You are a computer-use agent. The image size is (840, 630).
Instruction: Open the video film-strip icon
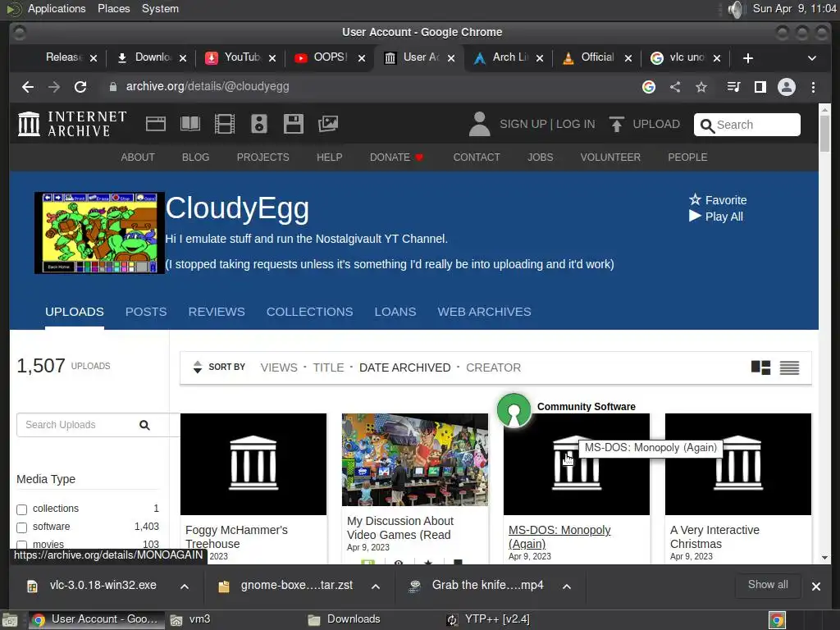pyautogui.click(x=225, y=125)
